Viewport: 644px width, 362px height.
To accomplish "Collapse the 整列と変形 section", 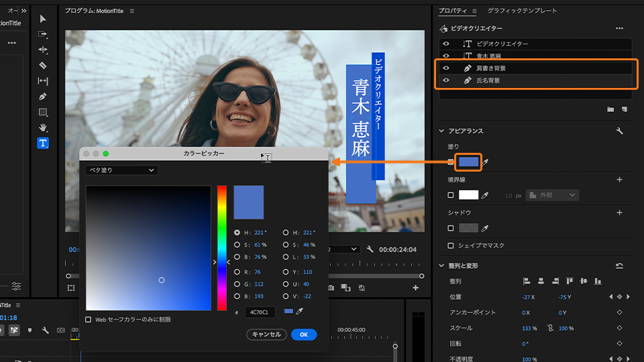I will (x=441, y=266).
